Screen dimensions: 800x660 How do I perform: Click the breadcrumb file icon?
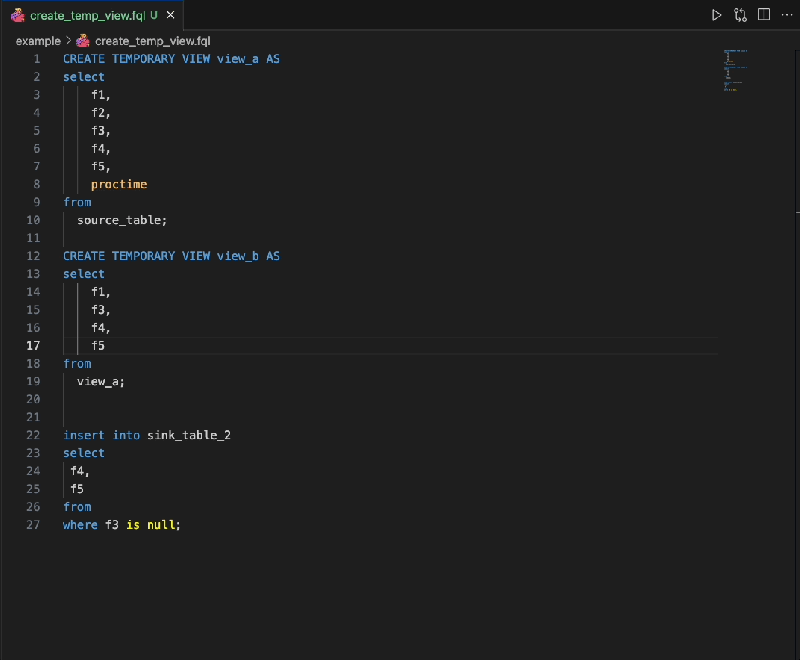(x=83, y=41)
